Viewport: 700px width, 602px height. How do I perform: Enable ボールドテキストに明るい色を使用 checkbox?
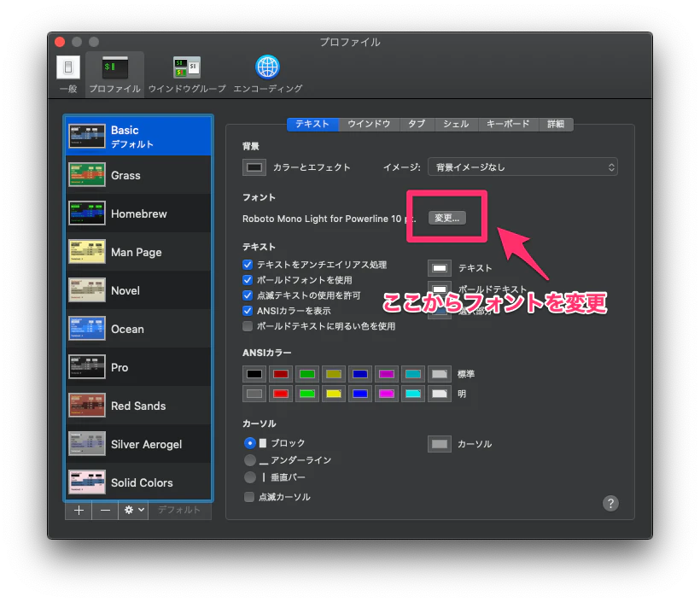pyautogui.click(x=248, y=326)
